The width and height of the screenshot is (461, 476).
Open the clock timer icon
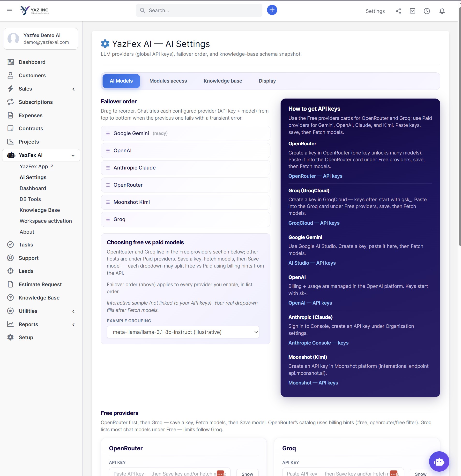(427, 11)
